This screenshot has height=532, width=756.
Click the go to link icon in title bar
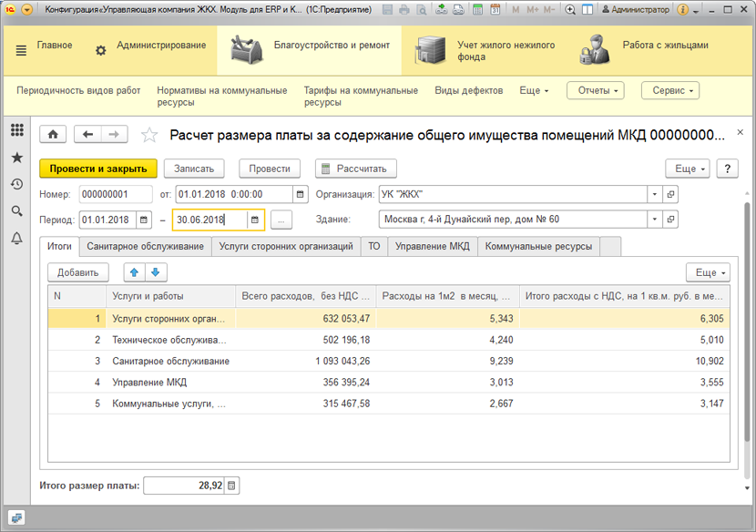tap(457, 10)
